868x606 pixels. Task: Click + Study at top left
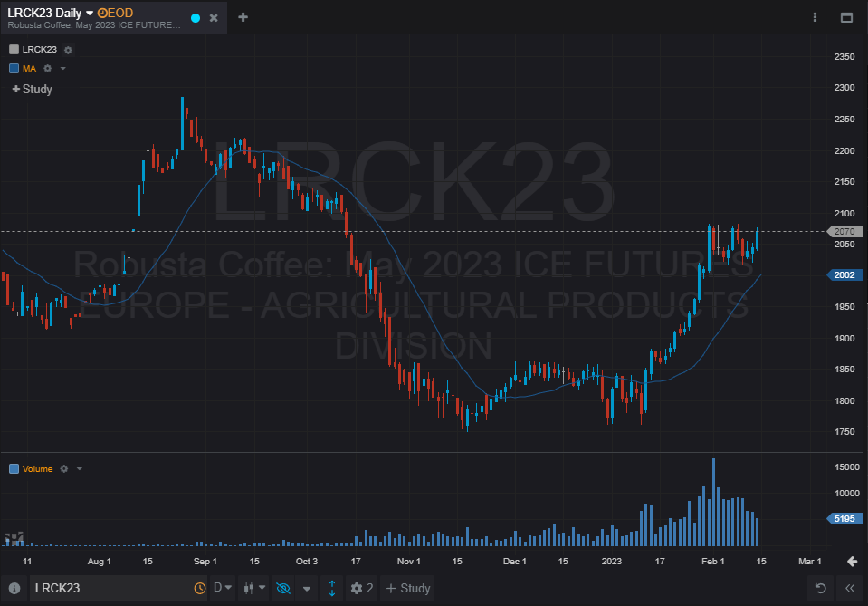click(x=32, y=89)
